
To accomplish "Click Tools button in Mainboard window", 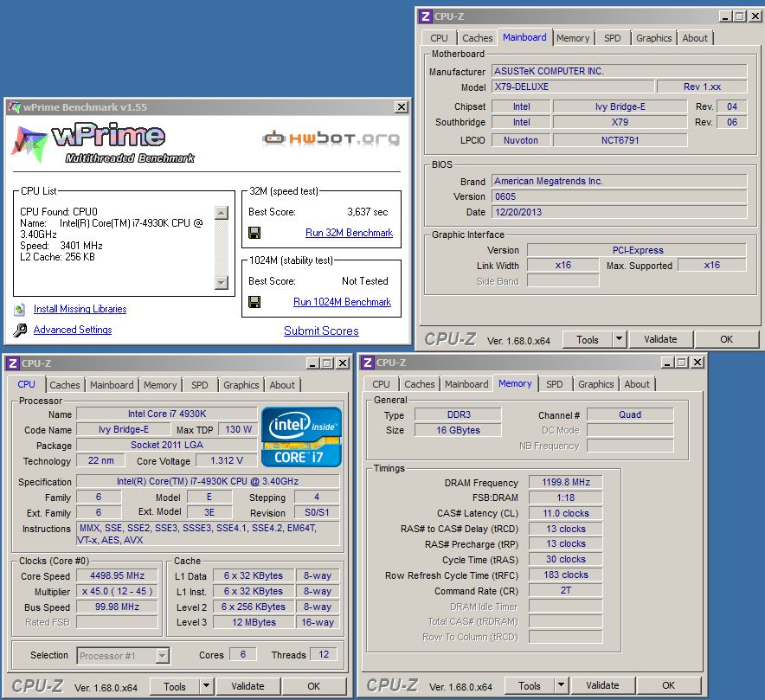I will tap(588, 339).
